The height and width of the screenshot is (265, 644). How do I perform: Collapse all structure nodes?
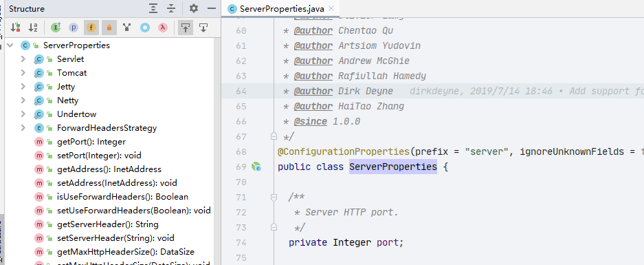(x=171, y=9)
